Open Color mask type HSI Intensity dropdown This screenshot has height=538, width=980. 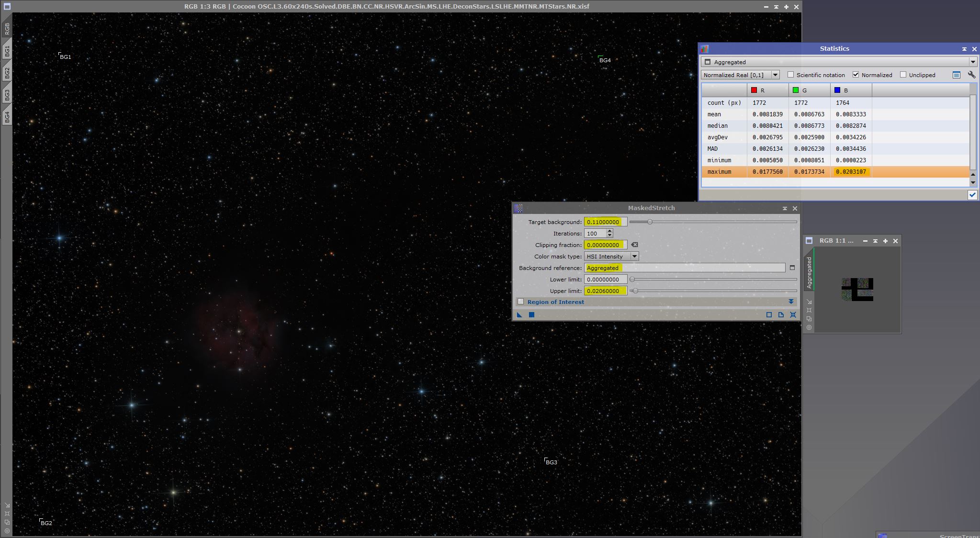(x=611, y=256)
